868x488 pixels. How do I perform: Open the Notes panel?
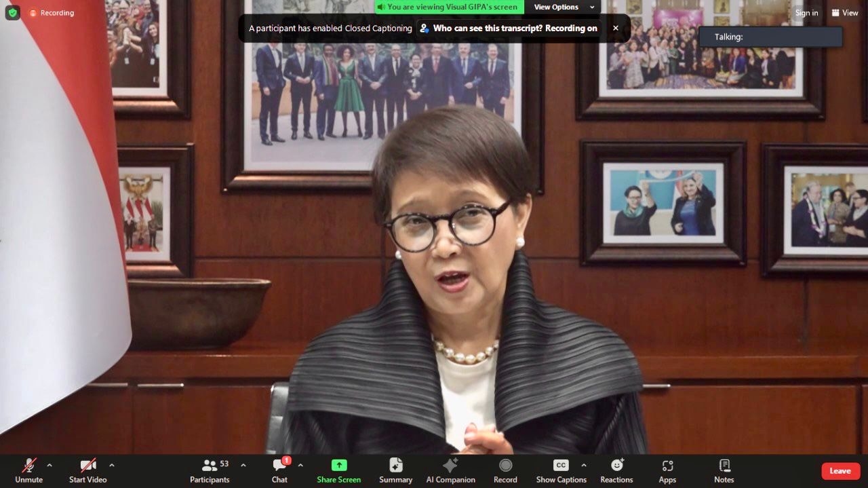pyautogui.click(x=724, y=471)
